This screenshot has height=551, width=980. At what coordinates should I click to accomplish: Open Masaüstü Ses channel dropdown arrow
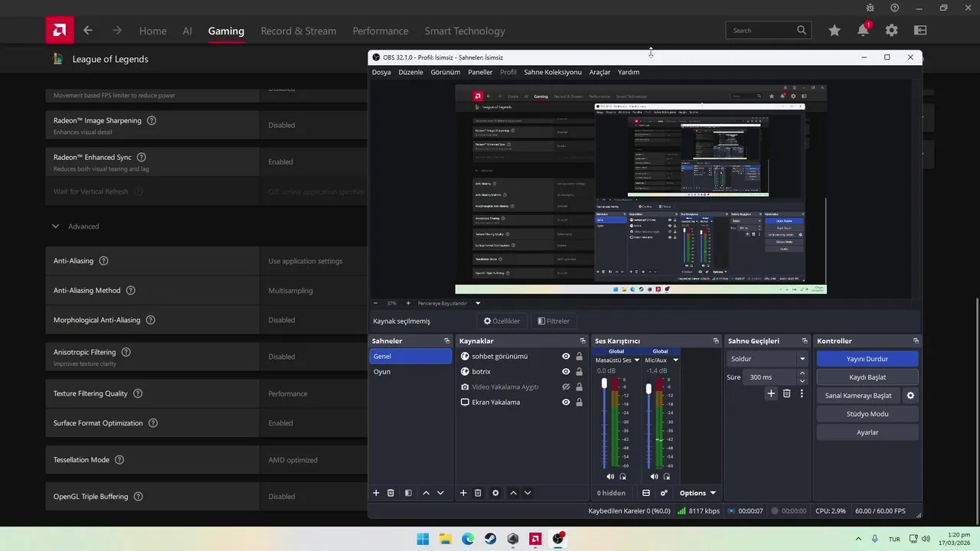point(636,360)
